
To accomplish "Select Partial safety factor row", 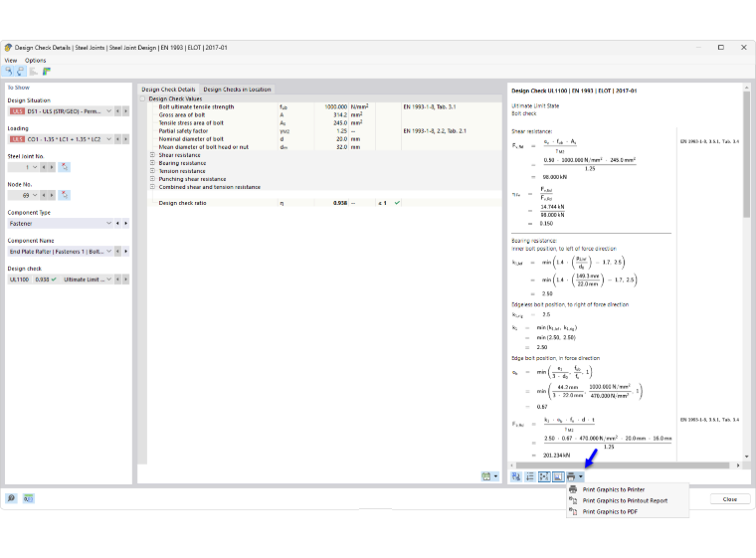I will pos(324,131).
